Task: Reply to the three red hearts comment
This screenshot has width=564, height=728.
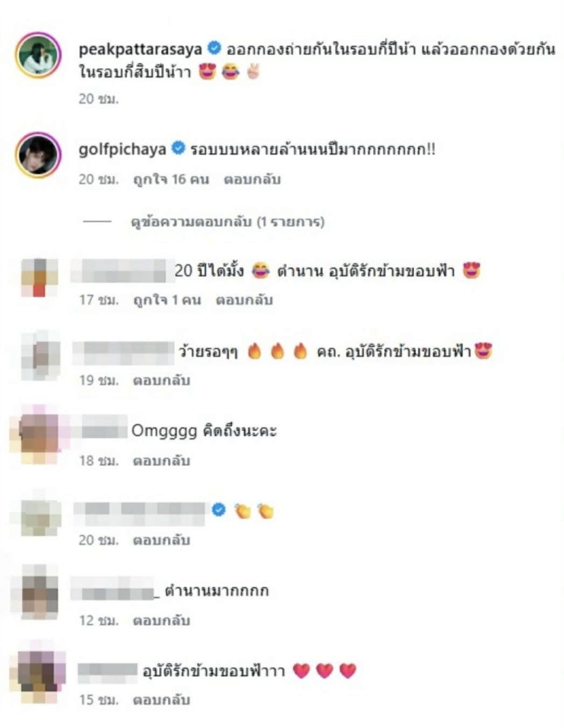Action: click(x=161, y=700)
